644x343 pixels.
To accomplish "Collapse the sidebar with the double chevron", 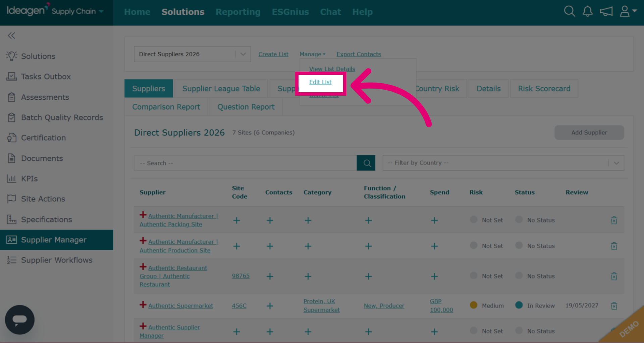I will click(x=11, y=36).
